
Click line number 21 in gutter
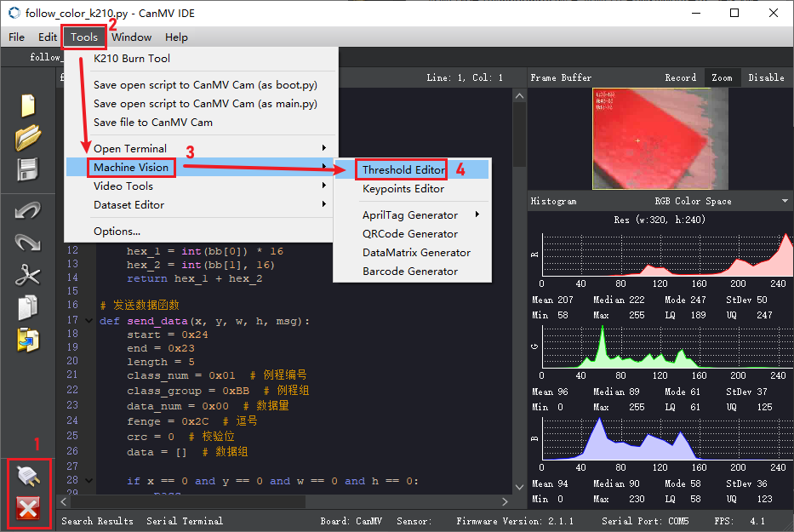click(x=72, y=375)
